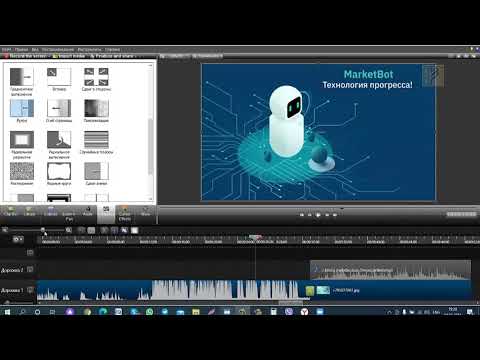The height and width of the screenshot is (360, 480).
Task: Open the Library tab
Action: click(x=30, y=212)
